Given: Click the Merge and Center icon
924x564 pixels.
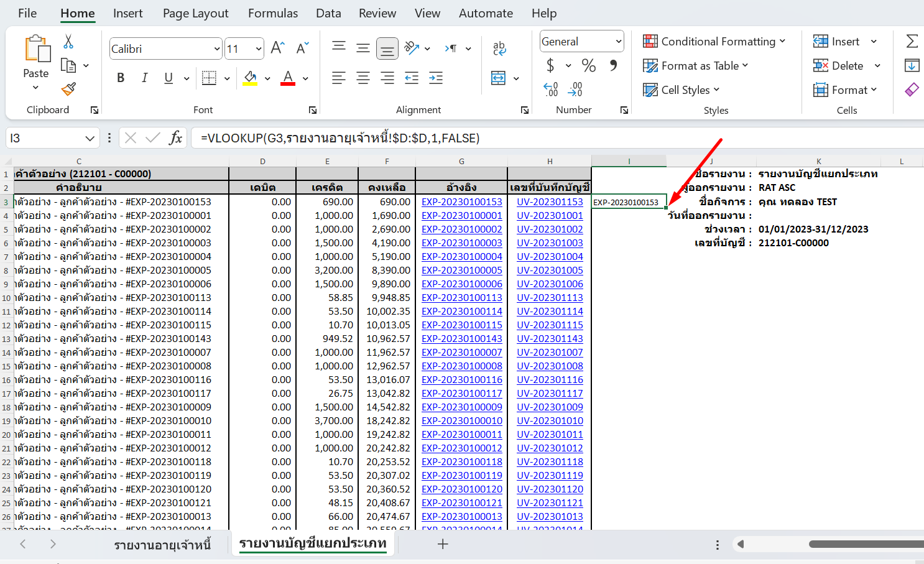Looking at the screenshot, I should click(499, 78).
